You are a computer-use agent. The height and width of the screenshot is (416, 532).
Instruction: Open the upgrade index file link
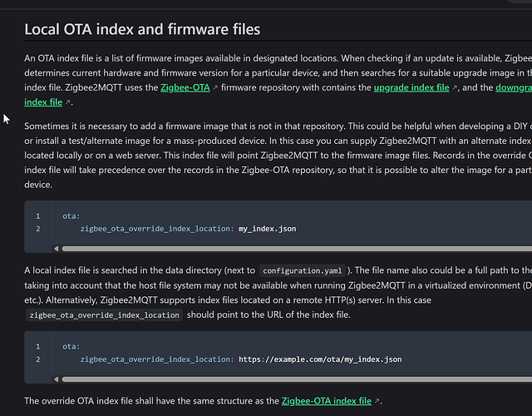411,87
